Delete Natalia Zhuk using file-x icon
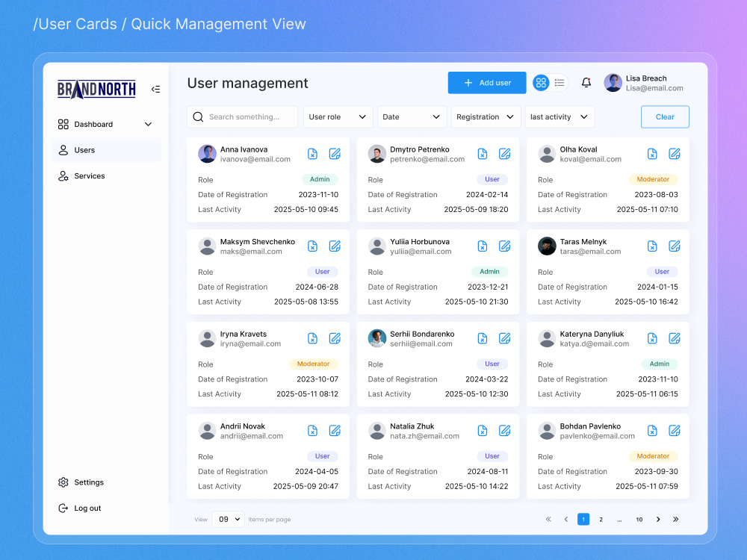The height and width of the screenshot is (560, 747). tap(483, 431)
